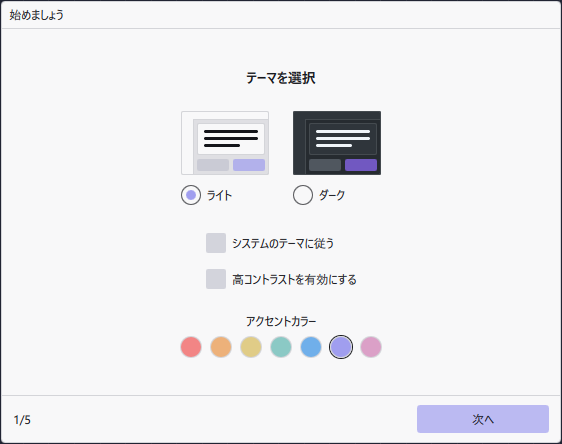562x444 pixels.
Task: Choose the yellow accent color
Action: tap(251, 347)
